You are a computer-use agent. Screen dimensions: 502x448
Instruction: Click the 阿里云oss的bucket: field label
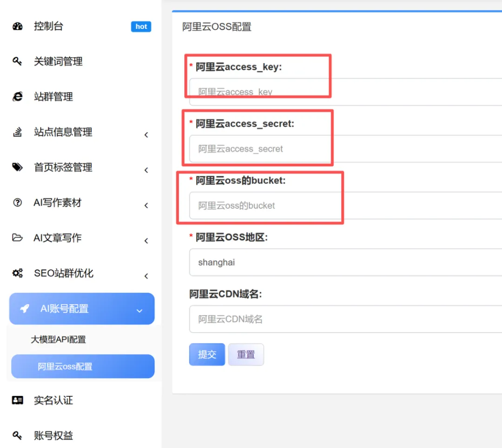click(x=240, y=181)
